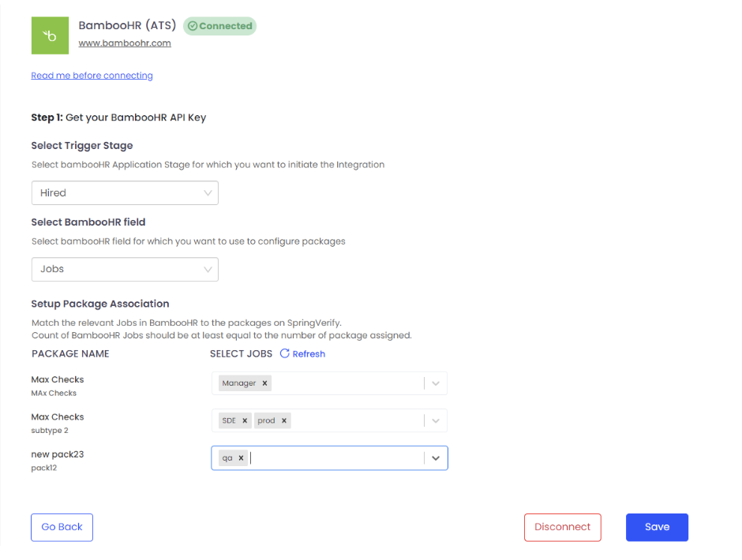Expand jobs list for Max Checks MAx Checks
742x560 pixels.
[436, 383]
